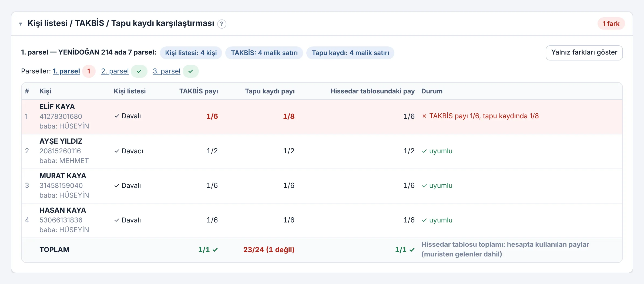This screenshot has height=284, width=644.
Task: Click the green check beside TAKBİS total 1/1
Action: (215, 250)
